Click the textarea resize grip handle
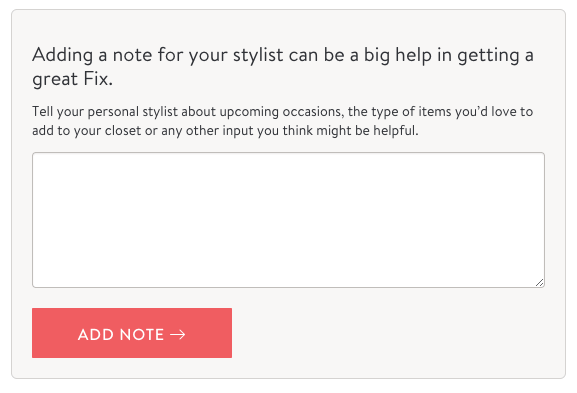 (x=539, y=283)
